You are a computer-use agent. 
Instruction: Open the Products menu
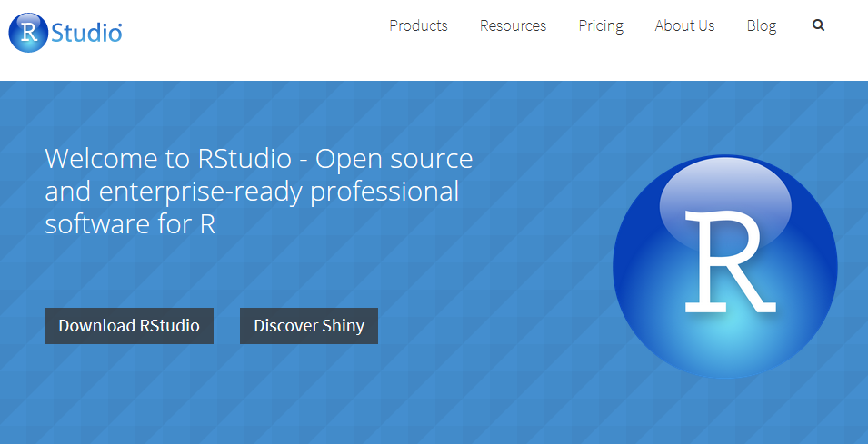(418, 26)
